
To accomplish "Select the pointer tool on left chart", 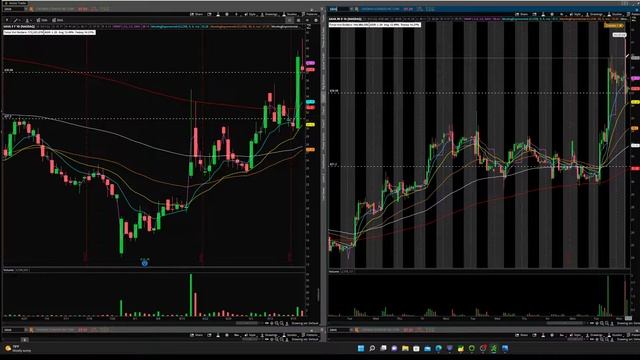I will tap(7, 20).
